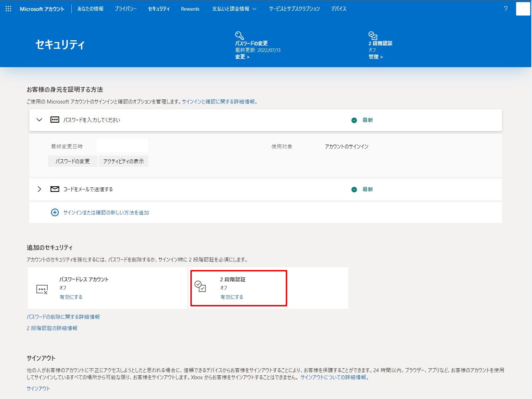Click the password field icon beside パスワードを入力してください
Screen dimensions: 532x399
pyautogui.click(x=55, y=120)
